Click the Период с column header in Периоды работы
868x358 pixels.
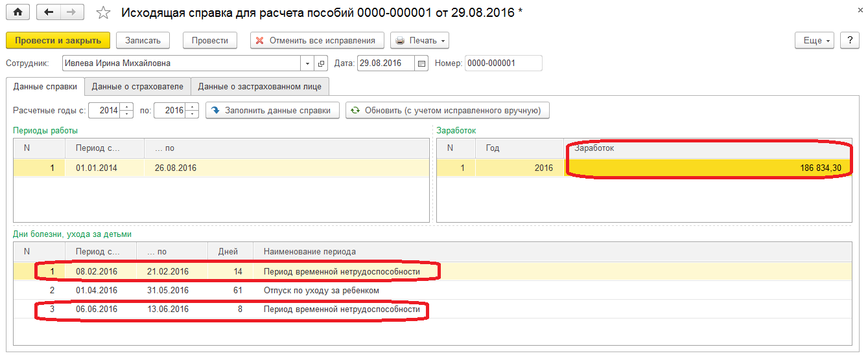[x=104, y=148]
